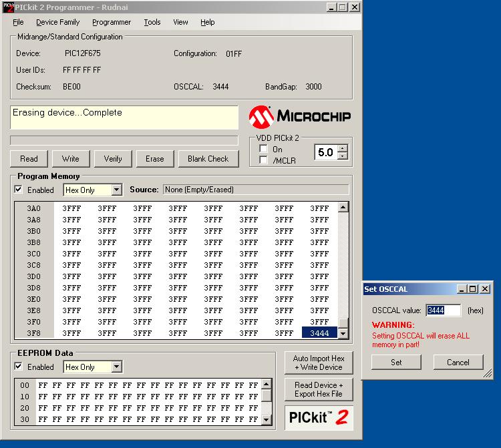
Task: Click the Read button
Action: point(29,159)
